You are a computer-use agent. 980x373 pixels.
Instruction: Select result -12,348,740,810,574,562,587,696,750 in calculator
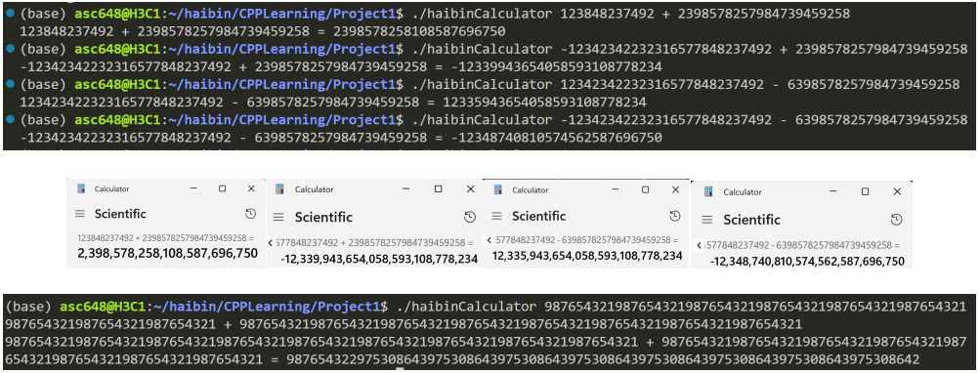pyautogui.click(x=807, y=261)
